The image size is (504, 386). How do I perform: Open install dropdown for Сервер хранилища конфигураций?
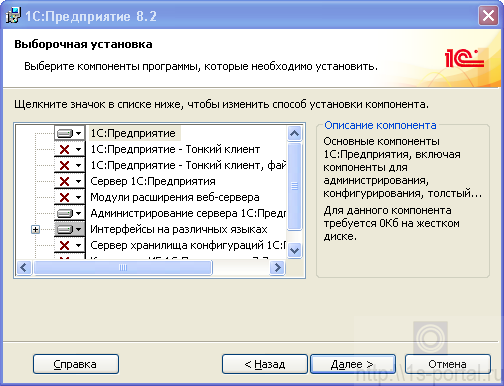pos(70,245)
